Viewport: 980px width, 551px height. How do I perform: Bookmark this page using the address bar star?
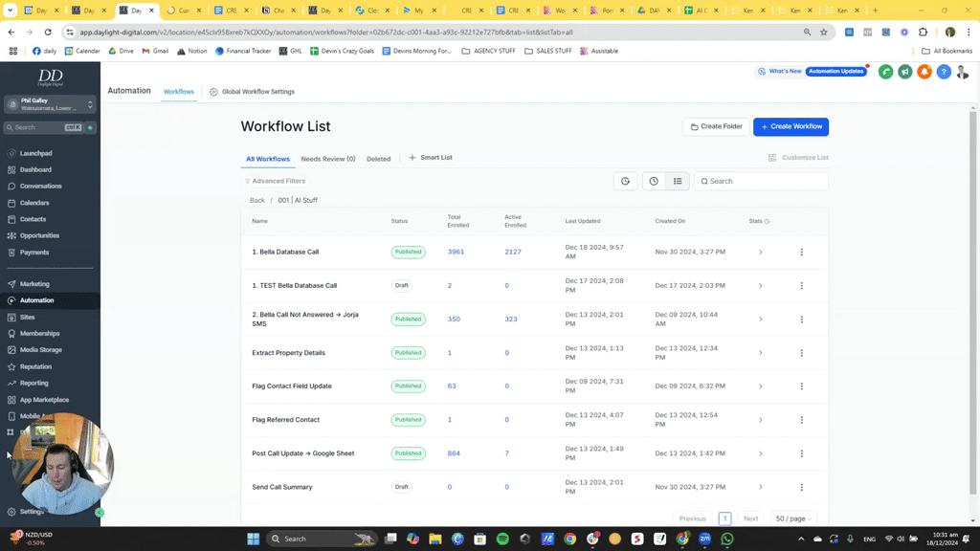click(x=824, y=32)
